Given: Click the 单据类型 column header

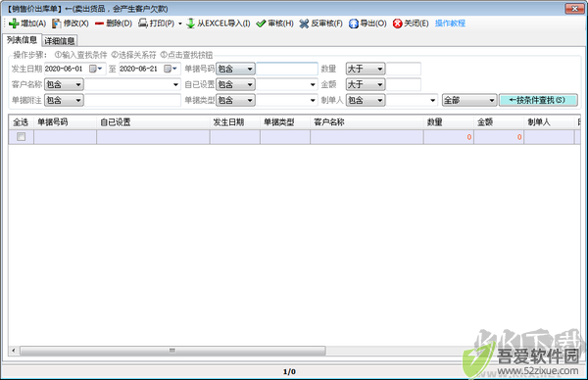Looking at the screenshot, I should coord(285,122).
